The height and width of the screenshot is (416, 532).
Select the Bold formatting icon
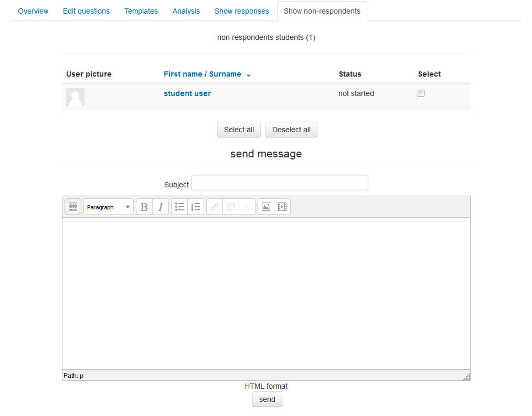[x=144, y=207]
